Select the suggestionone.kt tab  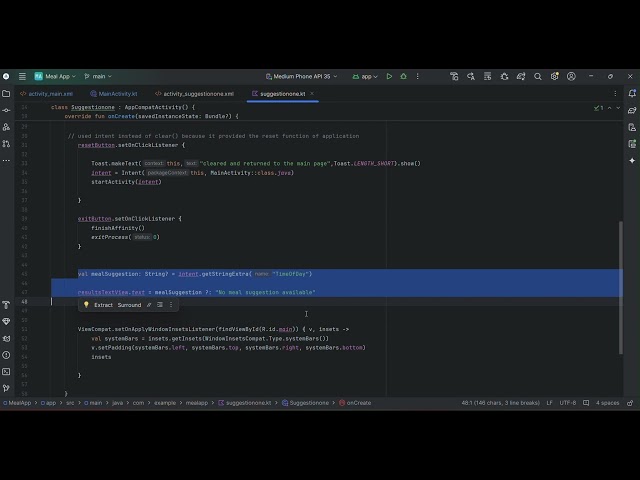[282, 94]
